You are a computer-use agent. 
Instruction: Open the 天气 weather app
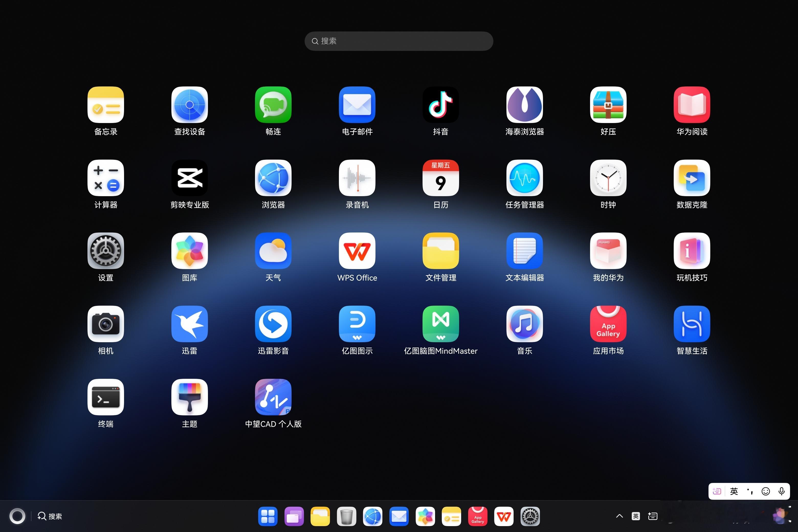click(273, 251)
